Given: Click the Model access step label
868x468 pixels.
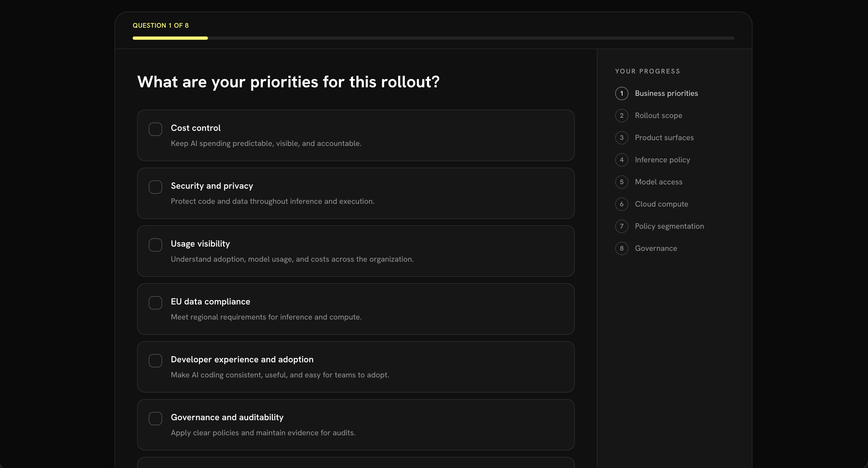Looking at the screenshot, I should (x=658, y=182).
